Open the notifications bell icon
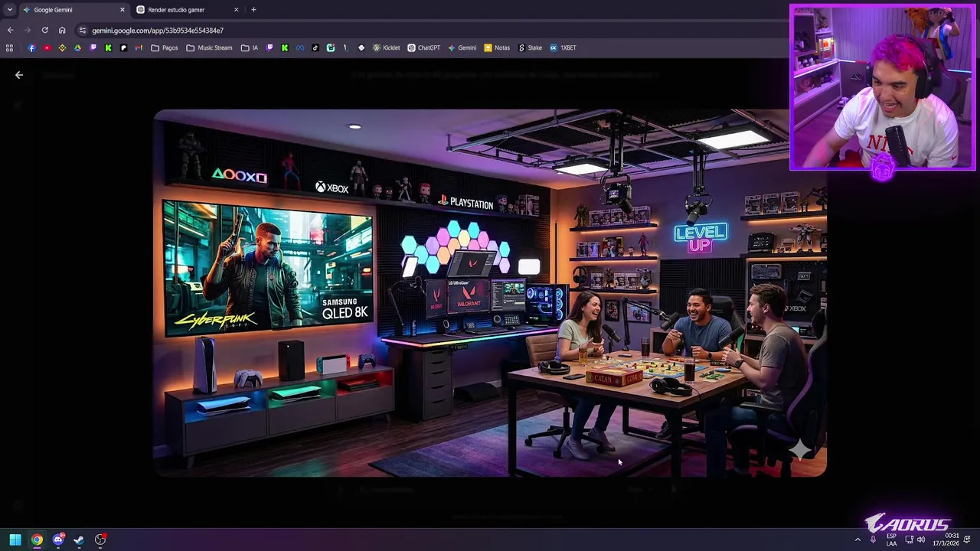This screenshot has width=980, height=551. pyautogui.click(x=967, y=540)
